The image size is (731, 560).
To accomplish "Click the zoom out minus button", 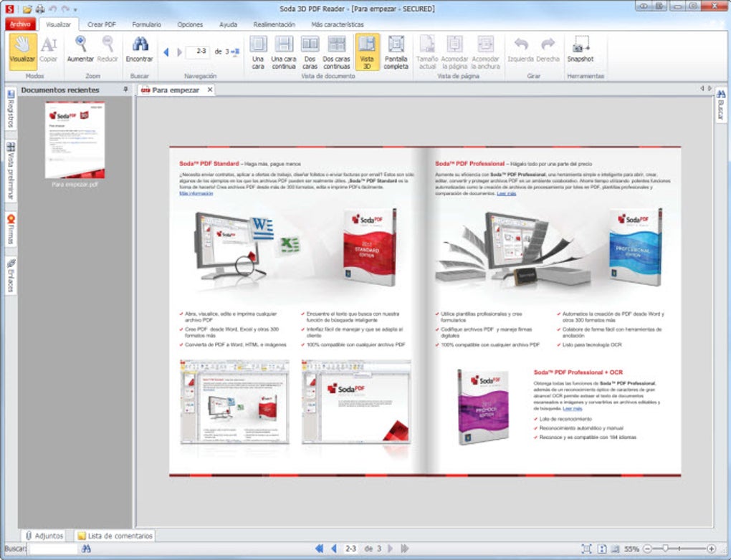I will tap(646, 549).
